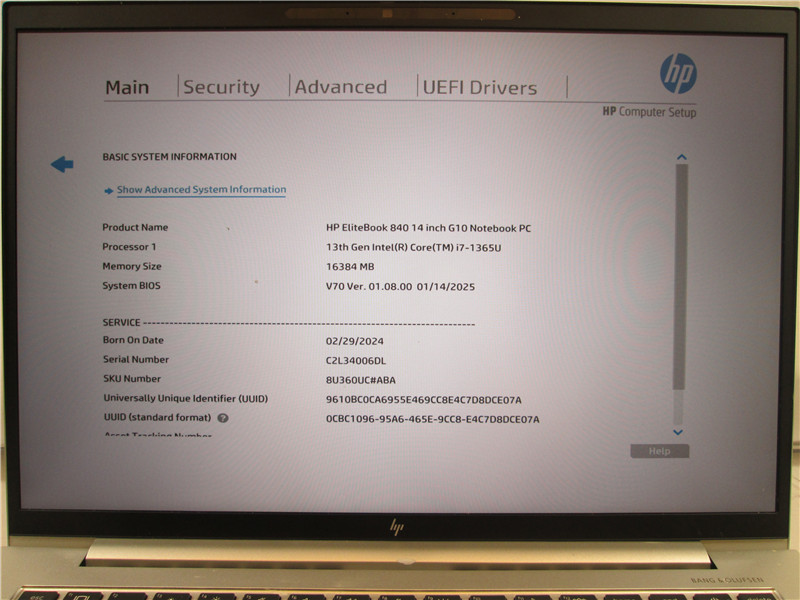Select HP EliteBook 840 14 inch G10 value
This screenshot has height=600, width=800.
coord(429,228)
